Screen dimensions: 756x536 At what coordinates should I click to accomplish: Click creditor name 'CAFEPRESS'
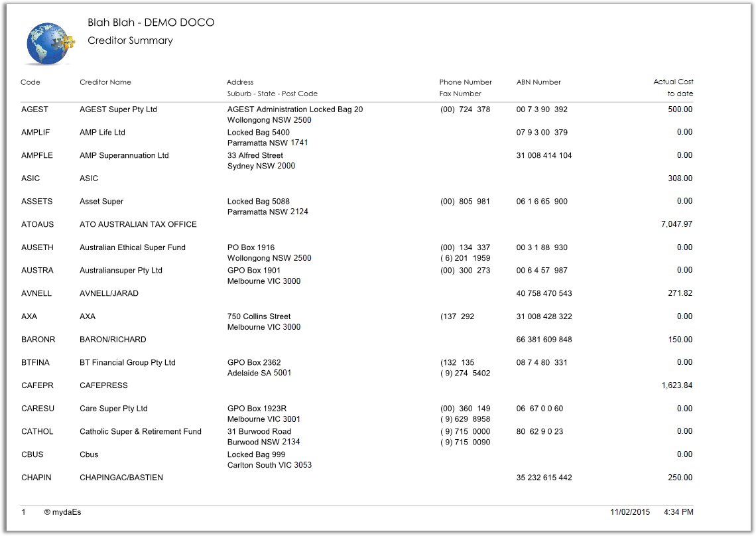click(103, 385)
